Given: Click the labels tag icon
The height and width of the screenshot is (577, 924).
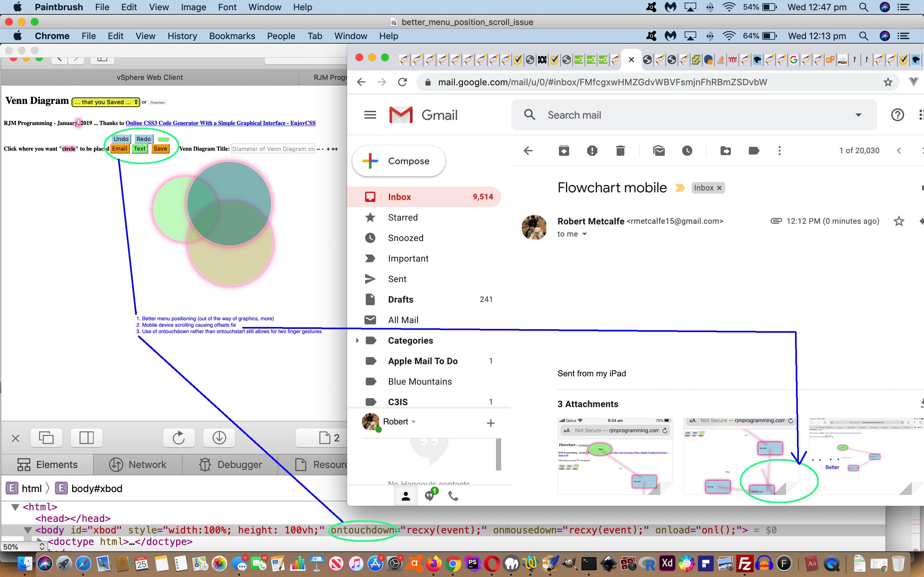Looking at the screenshot, I should click(x=754, y=151).
